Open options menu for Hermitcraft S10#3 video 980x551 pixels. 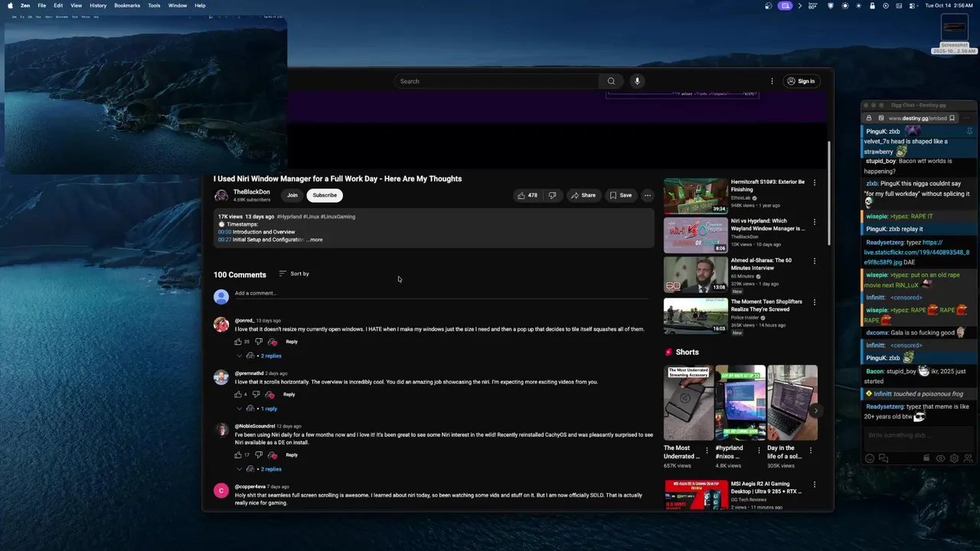click(x=814, y=183)
